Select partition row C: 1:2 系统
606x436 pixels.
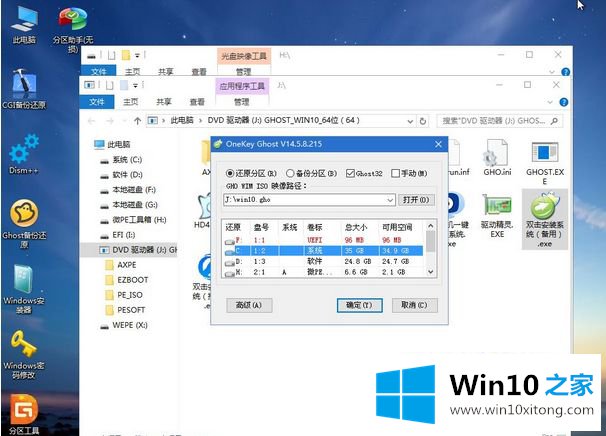[324, 250]
